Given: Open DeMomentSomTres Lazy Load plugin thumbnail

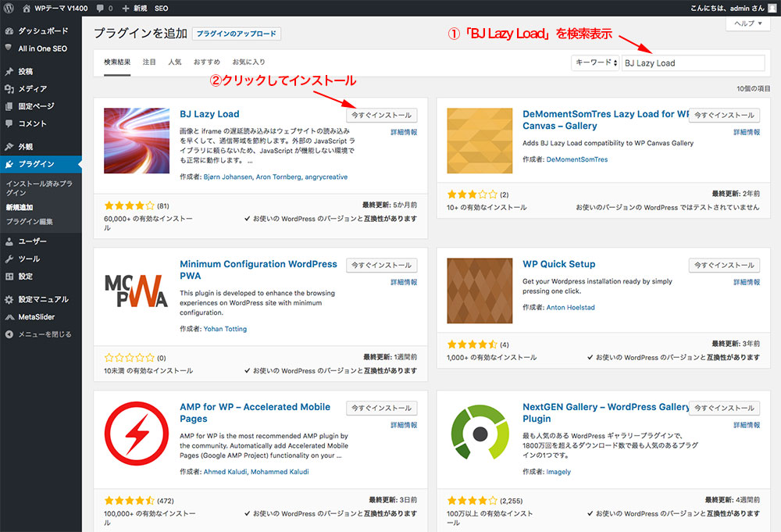Looking at the screenshot, I should [x=480, y=141].
